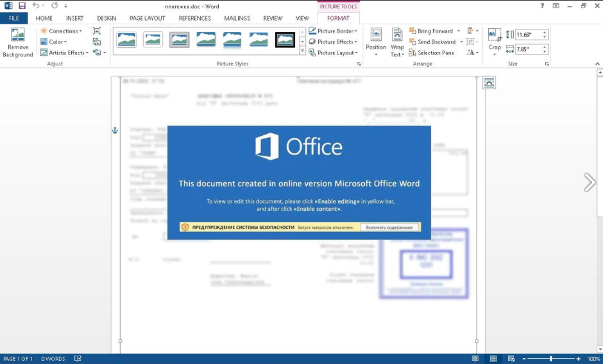
Task: Click the anchor icon beside the picture
Action: (x=115, y=131)
